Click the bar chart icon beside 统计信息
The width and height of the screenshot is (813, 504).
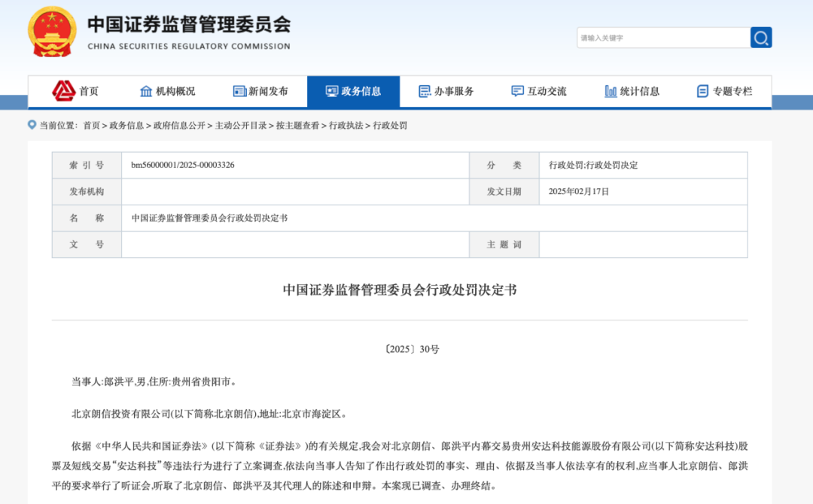coord(611,91)
